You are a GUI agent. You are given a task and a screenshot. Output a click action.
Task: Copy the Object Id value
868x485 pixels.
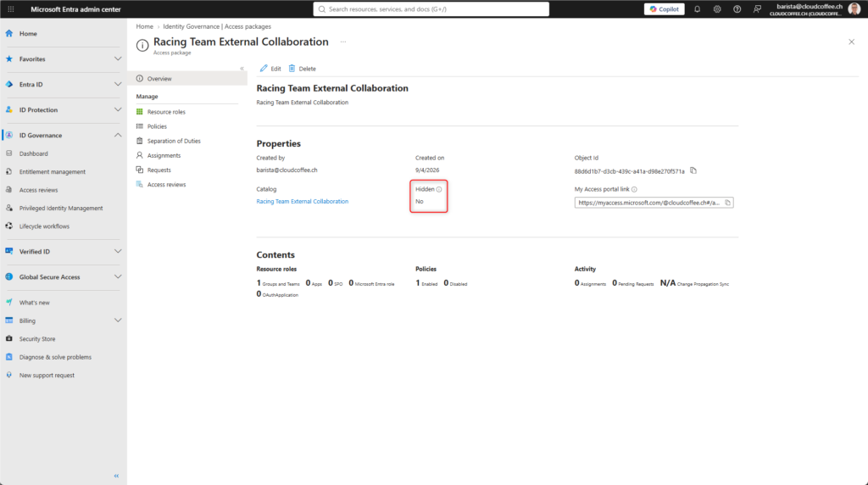[x=693, y=170]
